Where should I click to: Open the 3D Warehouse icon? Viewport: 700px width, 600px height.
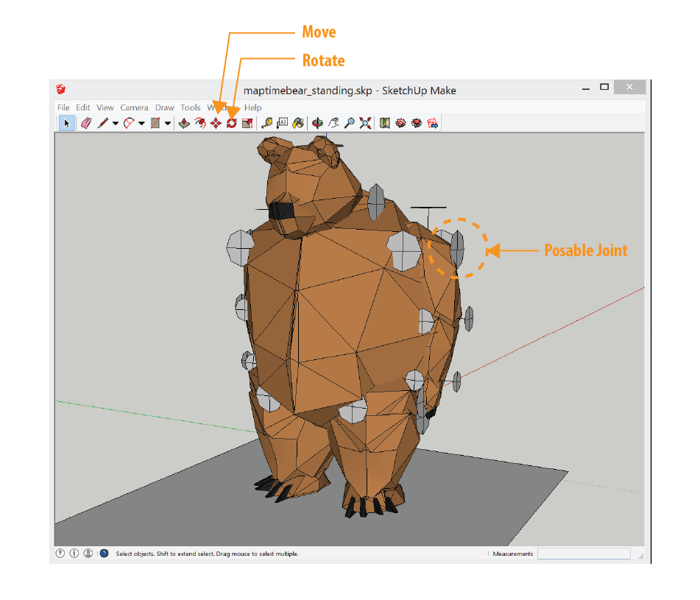[400, 123]
